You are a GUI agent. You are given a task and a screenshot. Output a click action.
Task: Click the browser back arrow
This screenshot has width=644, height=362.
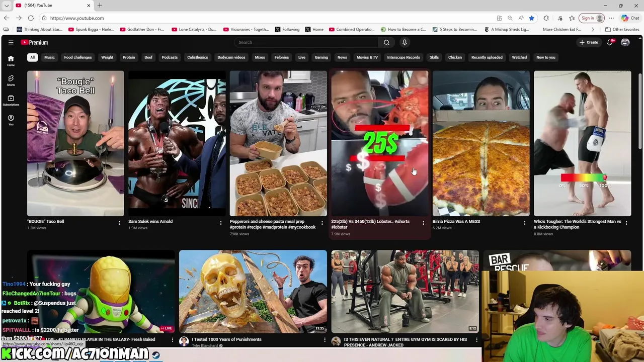7,18
